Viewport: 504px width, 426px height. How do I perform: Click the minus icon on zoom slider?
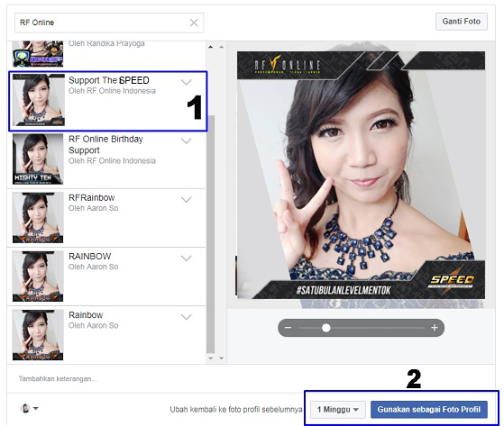coord(288,328)
